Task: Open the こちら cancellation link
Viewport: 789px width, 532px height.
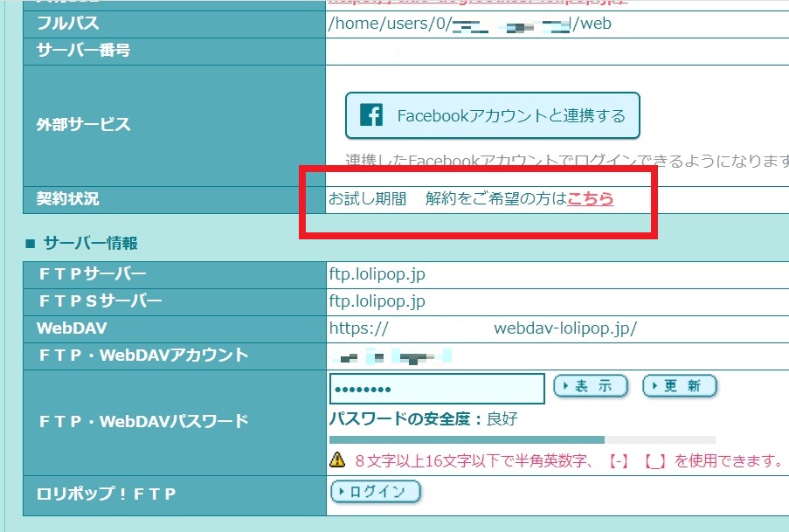Action: click(590, 199)
